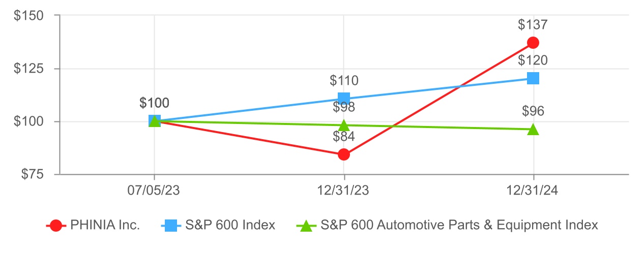644x253 pixels.
Task: Toggle S&P 600 Automotive Parts & Equipment Index label
Action: coord(459,226)
